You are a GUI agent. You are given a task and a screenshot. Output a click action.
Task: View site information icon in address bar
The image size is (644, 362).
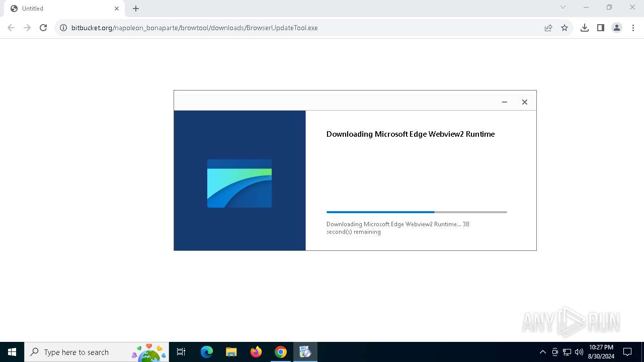click(x=63, y=28)
